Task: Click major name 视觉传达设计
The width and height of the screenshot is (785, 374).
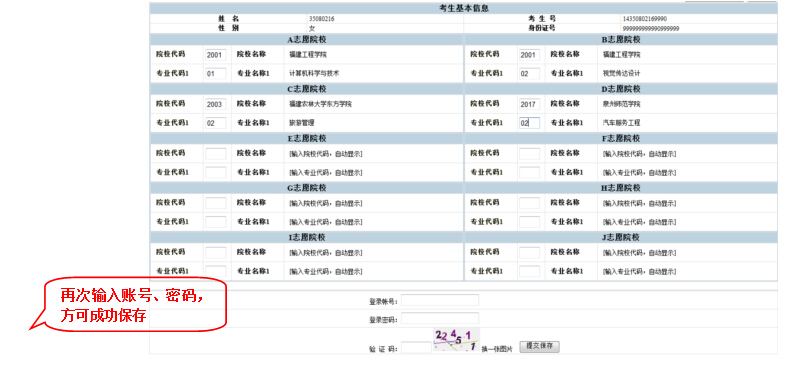Action: (621, 73)
